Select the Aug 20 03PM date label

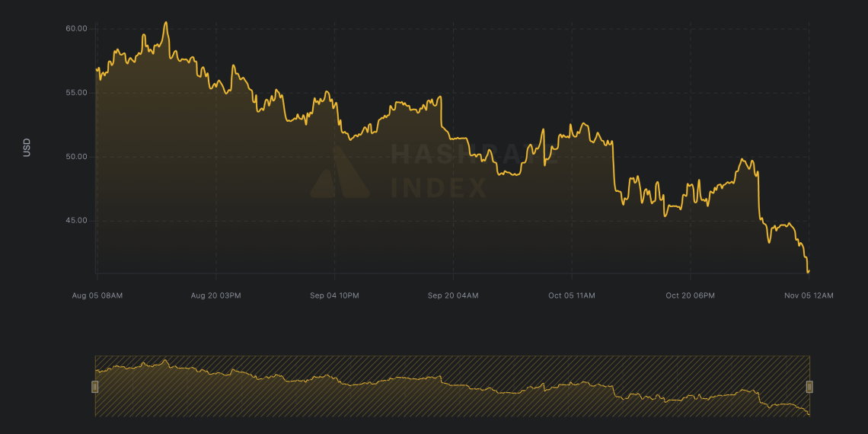[215, 295]
